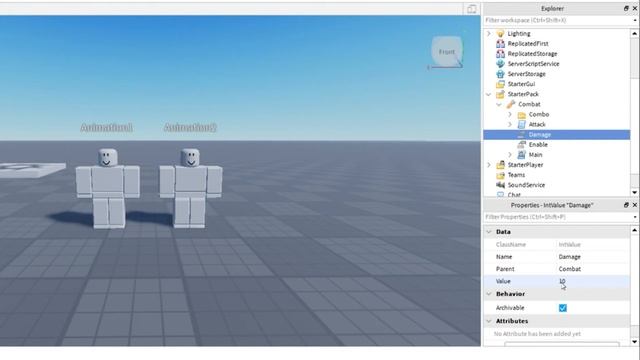Close the Explorer panel
The height and width of the screenshot is (360, 640).
coord(635,8)
